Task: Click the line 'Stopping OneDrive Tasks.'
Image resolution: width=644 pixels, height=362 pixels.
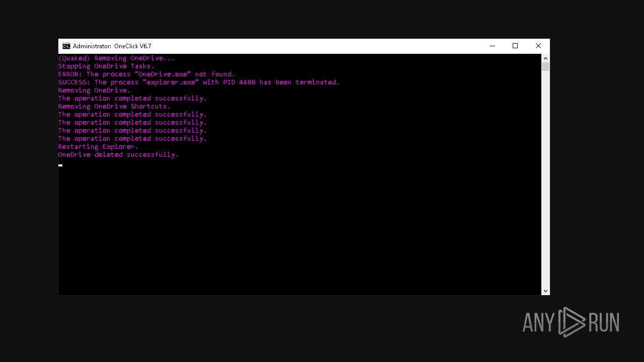Action: [x=107, y=66]
